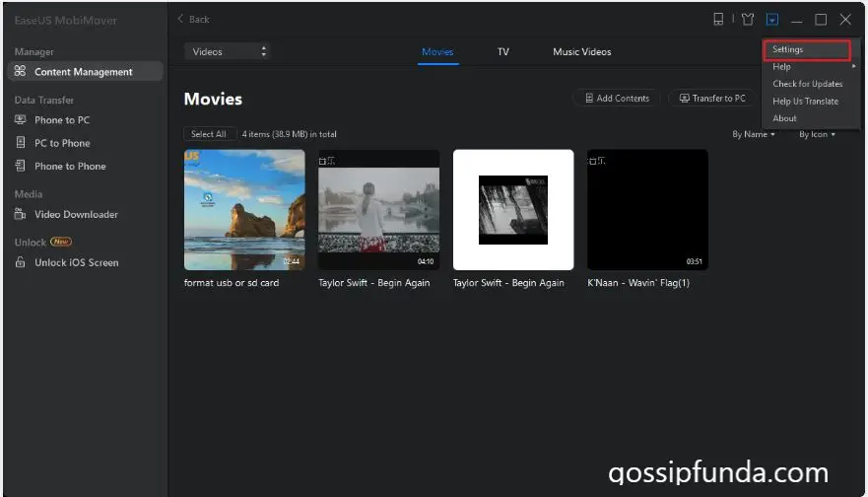Image resolution: width=868 pixels, height=497 pixels.
Task: Select the 04:10 Taylor Swift video thumbnail
Action: [x=378, y=209]
